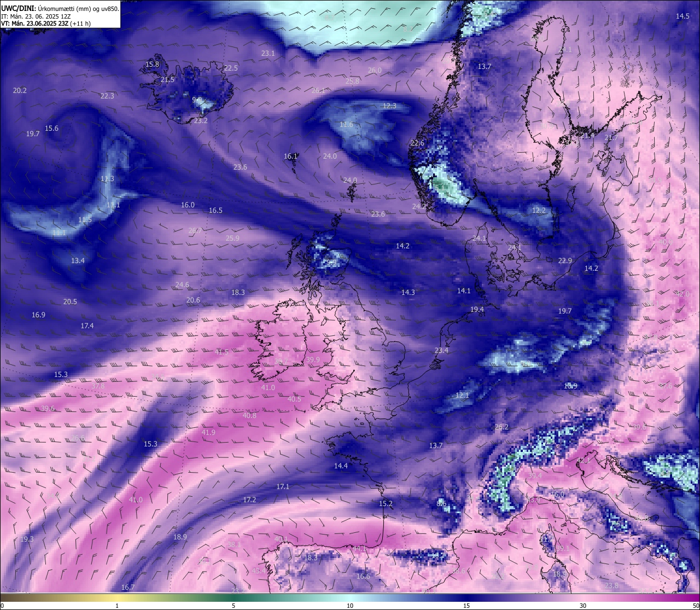Click the 16.7 map value
700x610 pixels.
pos(127,588)
